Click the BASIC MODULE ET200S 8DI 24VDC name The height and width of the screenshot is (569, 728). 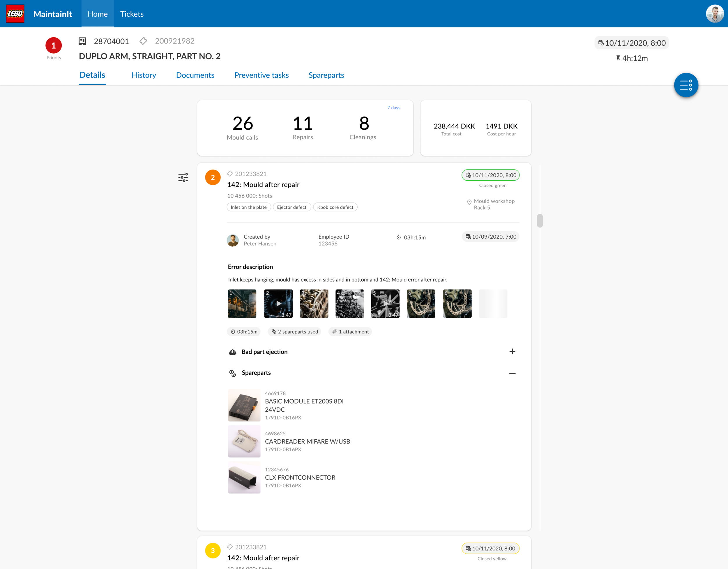click(x=304, y=405)
